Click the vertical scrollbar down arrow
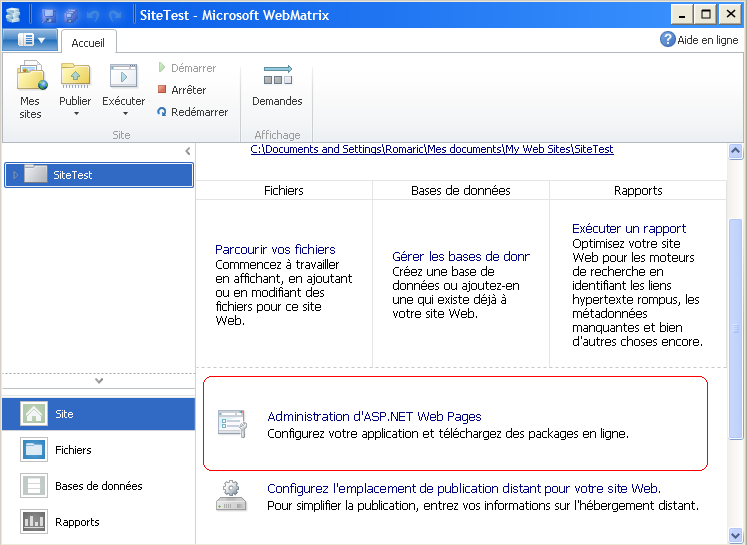This screenshot has height=545, width=747. (736, 536)
